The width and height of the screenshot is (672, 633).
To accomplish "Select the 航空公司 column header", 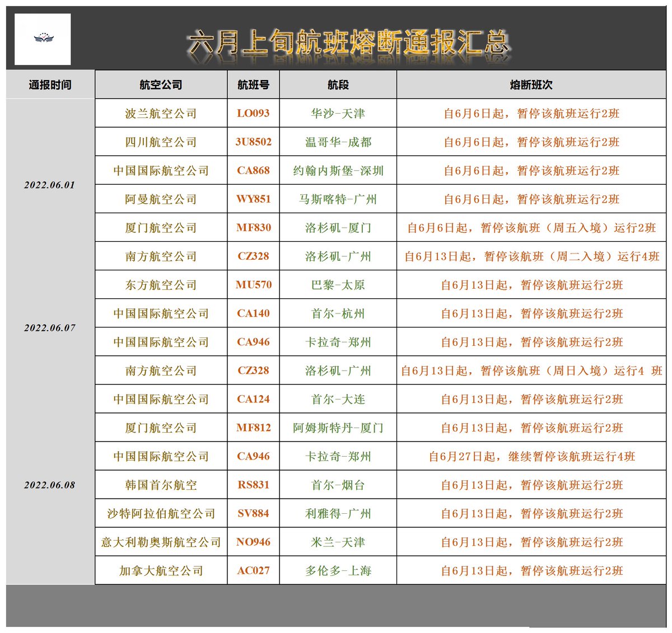I will pos(161,85).
